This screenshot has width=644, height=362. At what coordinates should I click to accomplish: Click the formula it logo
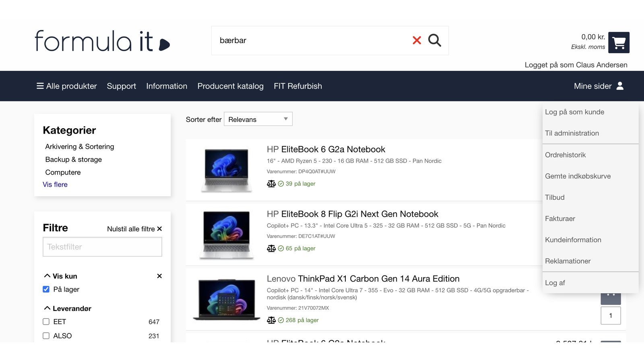point(102,41)
